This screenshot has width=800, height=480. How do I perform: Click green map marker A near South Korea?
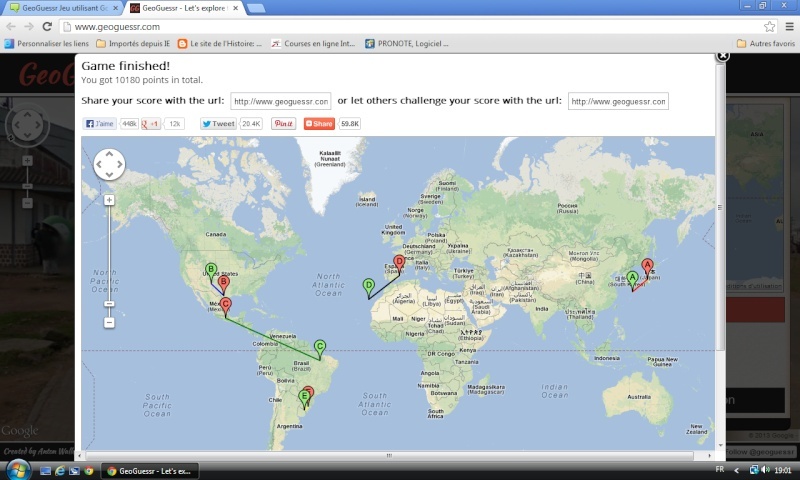[x=632, y=280]
